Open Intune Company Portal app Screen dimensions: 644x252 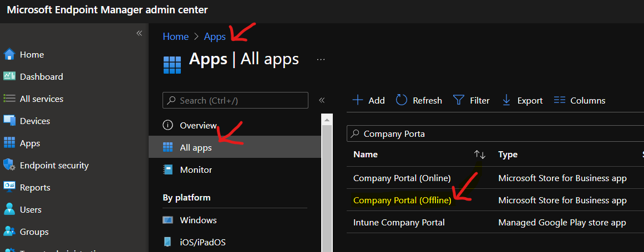click(399, 223)
